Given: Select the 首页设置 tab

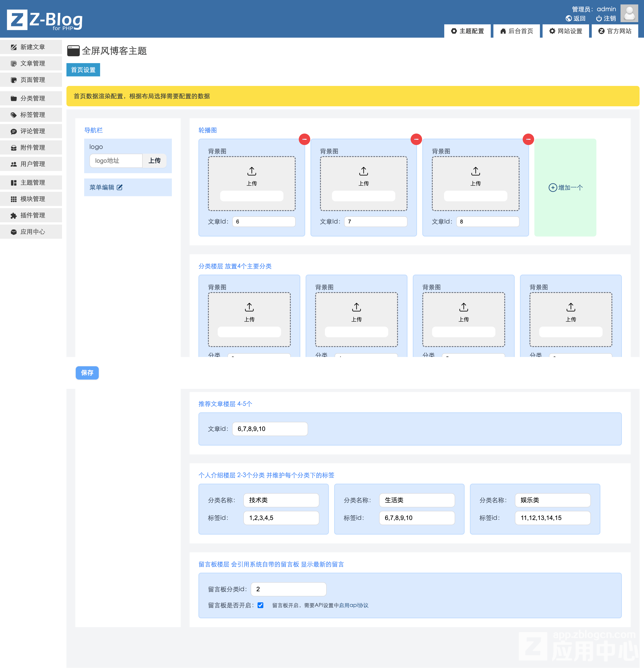Looking at the screenshot, I should pos(83,70).
